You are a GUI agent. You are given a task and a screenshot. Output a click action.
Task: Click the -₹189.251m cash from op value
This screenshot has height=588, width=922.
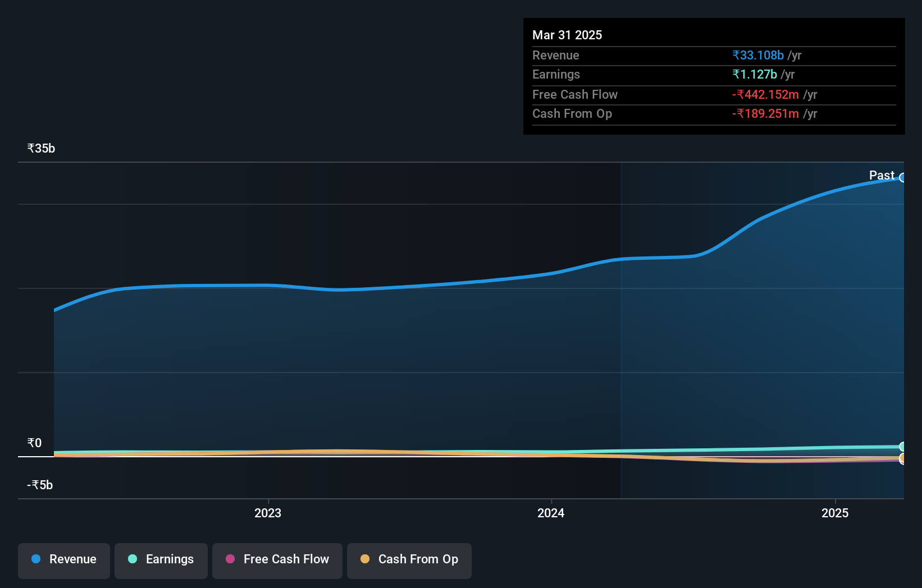point(765,113)
